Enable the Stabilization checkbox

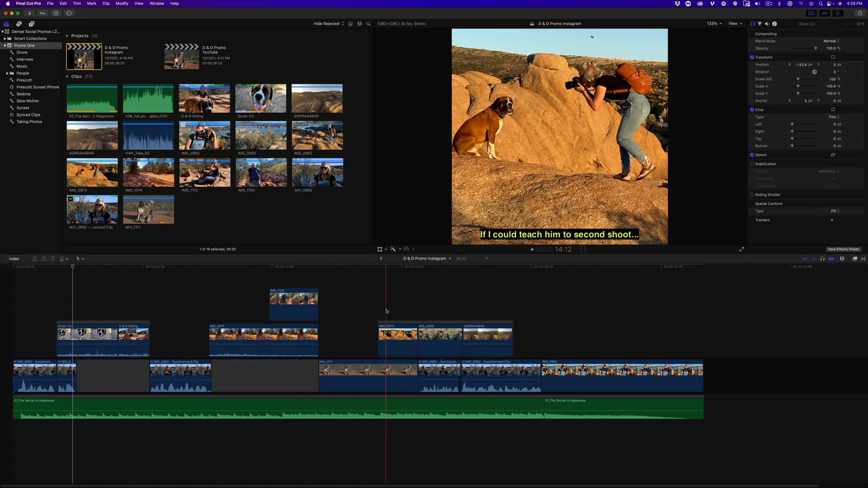point(752,164)
